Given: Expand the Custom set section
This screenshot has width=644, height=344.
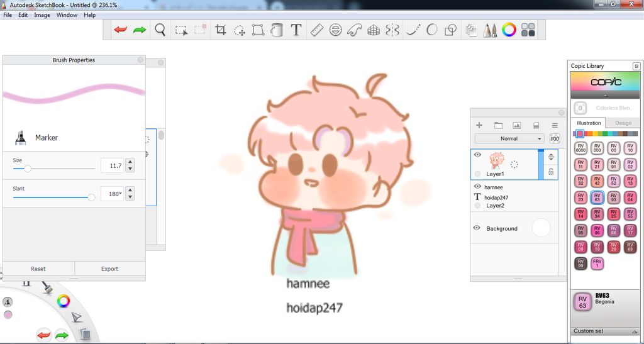Looking at the screenshot, I should [x=635, y=331].
